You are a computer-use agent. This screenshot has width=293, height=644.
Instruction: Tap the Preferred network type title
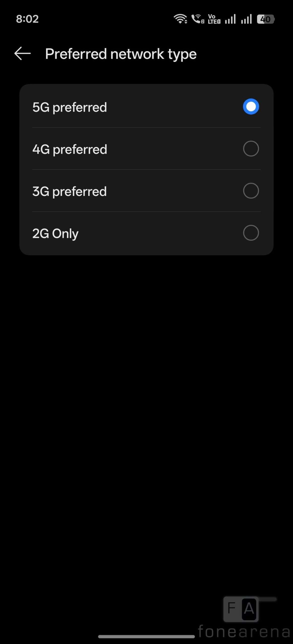pyautogui.click(x=121, y=54)
